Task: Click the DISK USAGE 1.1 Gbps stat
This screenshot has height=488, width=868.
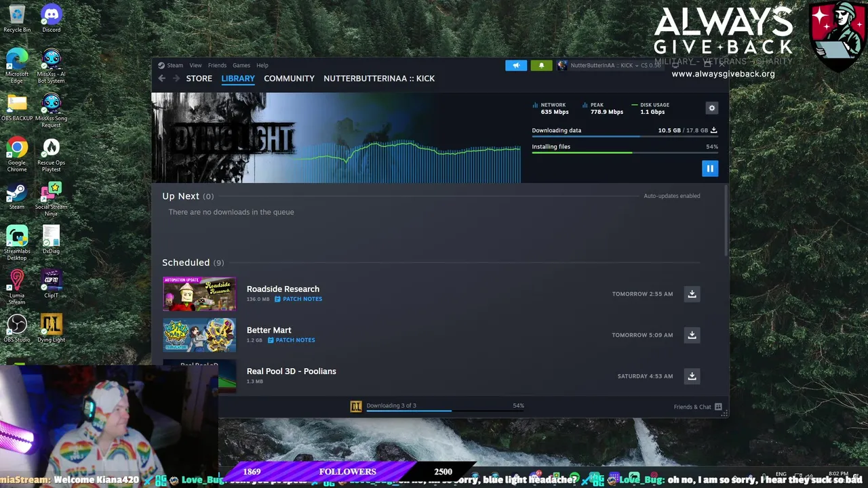Action: pos(650,108)
